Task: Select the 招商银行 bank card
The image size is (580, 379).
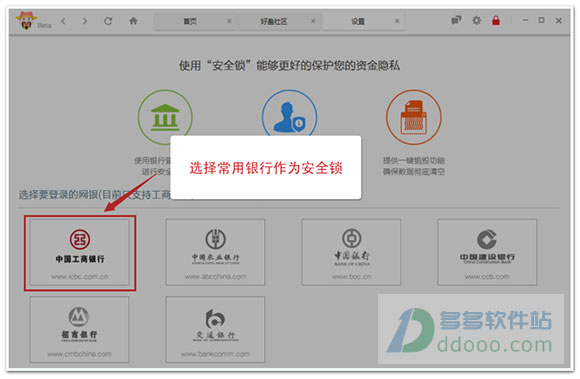Action: pos(80,329)
